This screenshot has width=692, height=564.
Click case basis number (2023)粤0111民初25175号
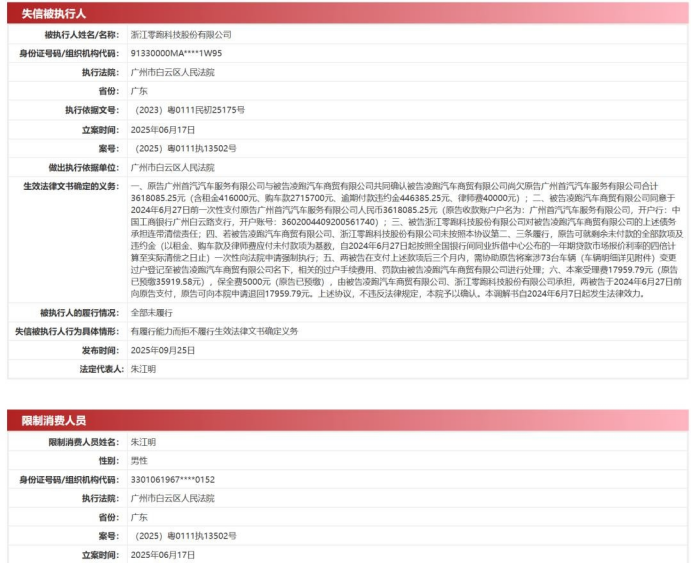pos(187,110)
